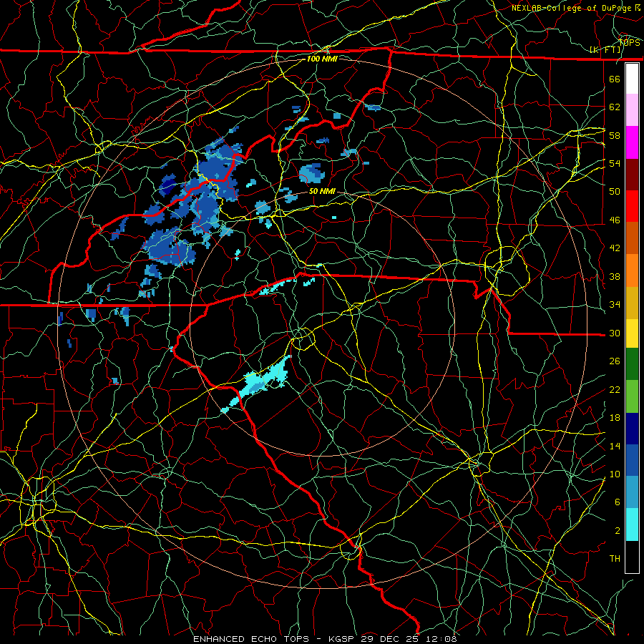
Task: Click the round light-blue echo above the 50 NMI label
Action: [312, 173]
